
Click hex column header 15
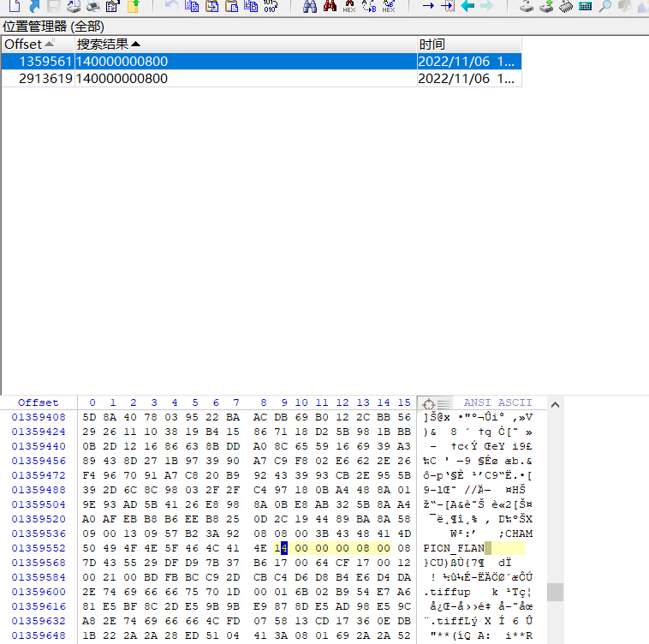pyautogui.click(x=404, y=402)
